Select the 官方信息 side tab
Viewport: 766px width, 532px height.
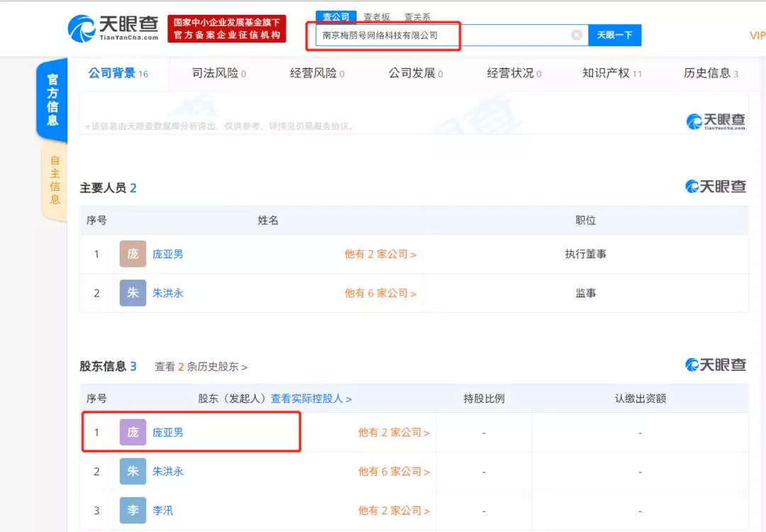(52, 99)
